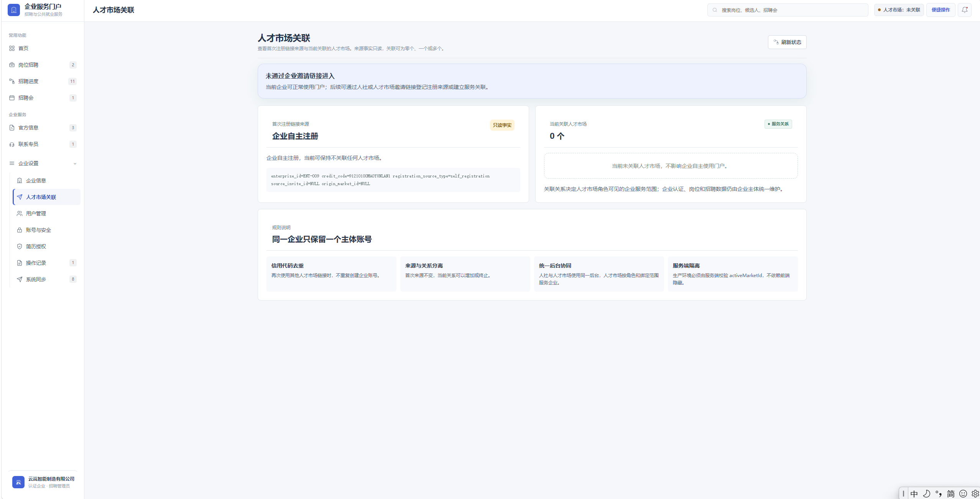Click the 岗位招聘 briefcase icon
The height and width of the screenshot is (499, 980).
pos(12,65)
